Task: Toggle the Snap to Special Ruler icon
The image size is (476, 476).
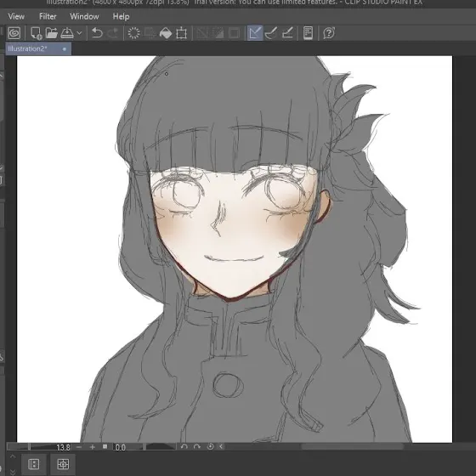Action: point(271,33)
